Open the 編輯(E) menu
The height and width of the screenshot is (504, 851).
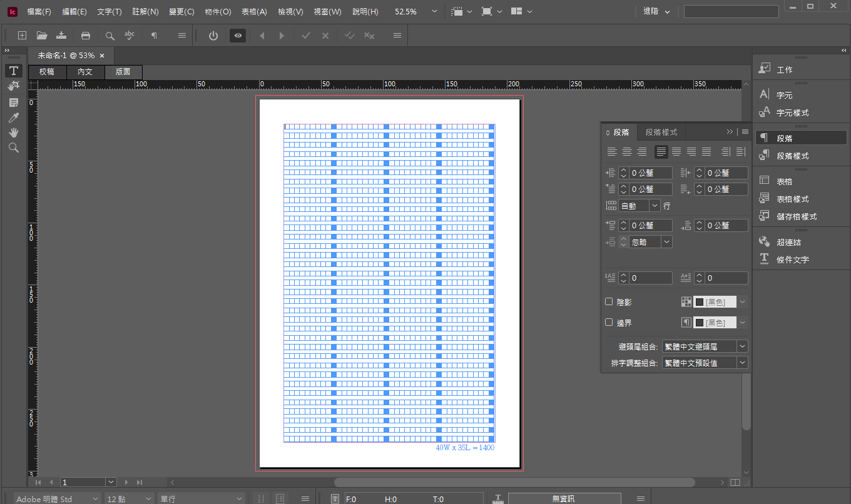tap(74, 12)
